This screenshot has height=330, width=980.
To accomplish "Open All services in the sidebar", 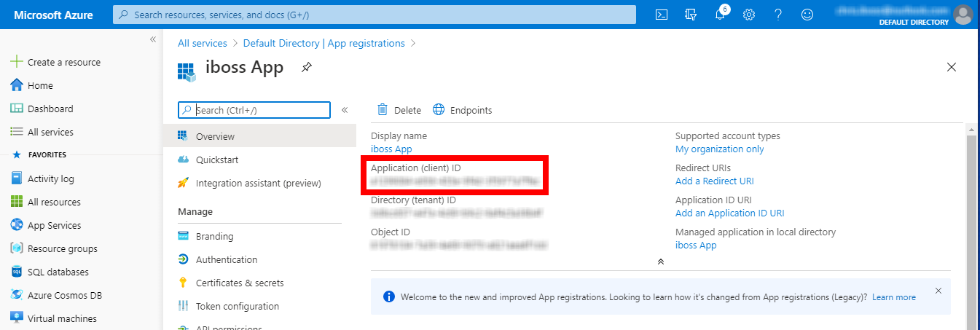I will click(x=42, y=132).
